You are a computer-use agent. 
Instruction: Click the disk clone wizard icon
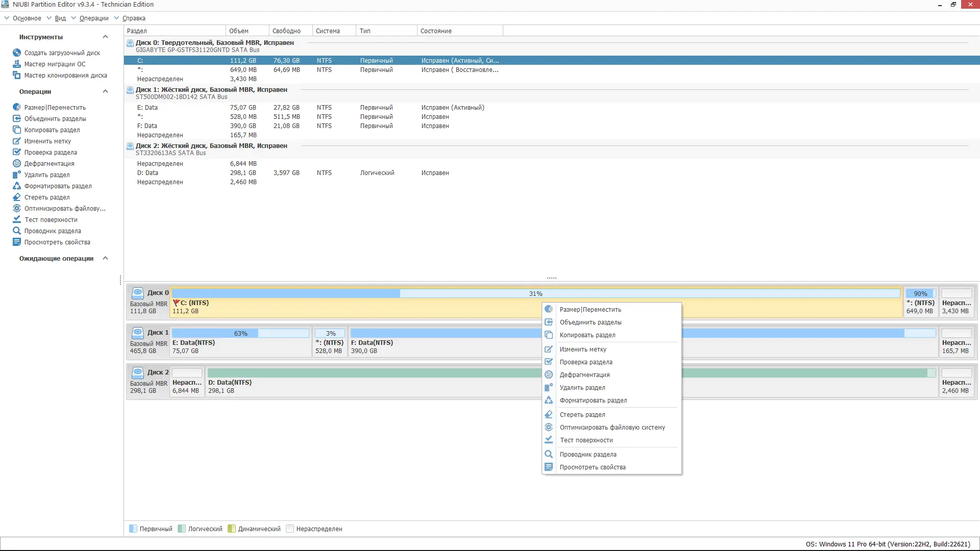(x=17, y=75)
